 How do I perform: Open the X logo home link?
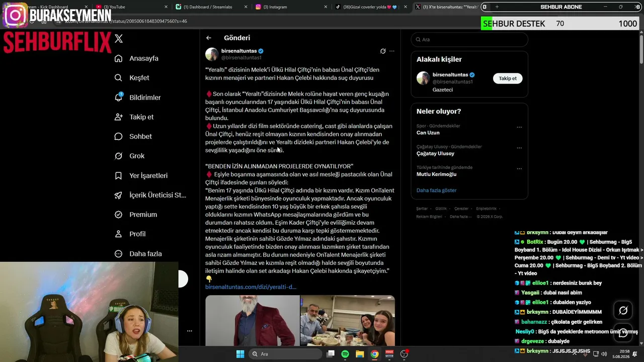pos(119,39)
